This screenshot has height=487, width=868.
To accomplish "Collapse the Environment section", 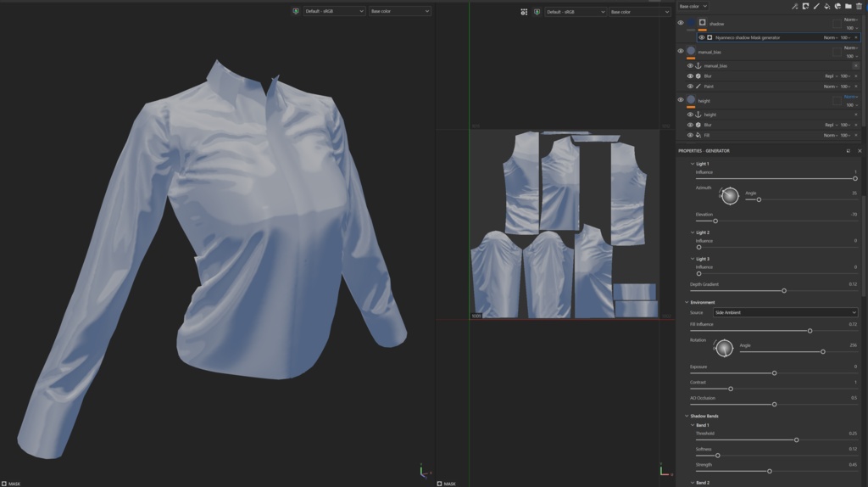I will click(x=687, y=303).
